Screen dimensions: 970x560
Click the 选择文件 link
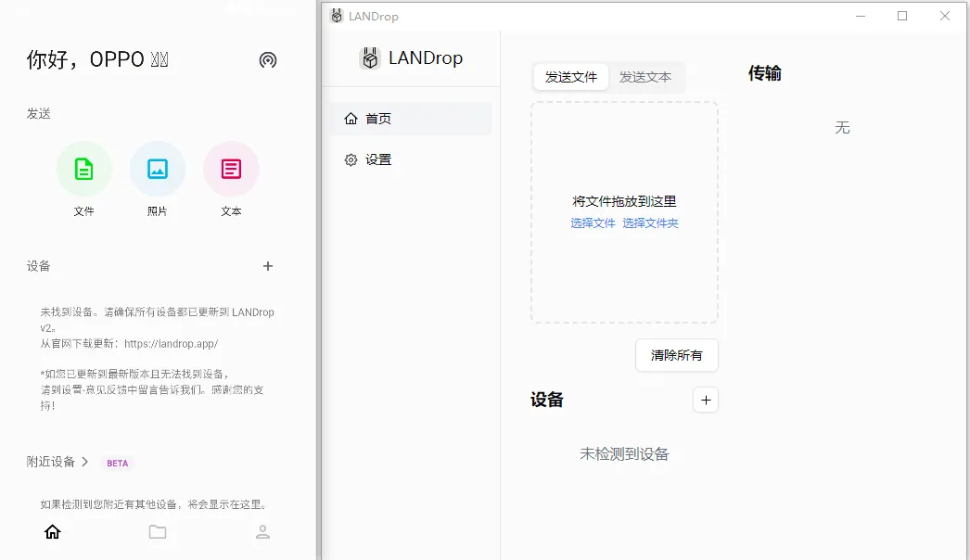(593, 223)
